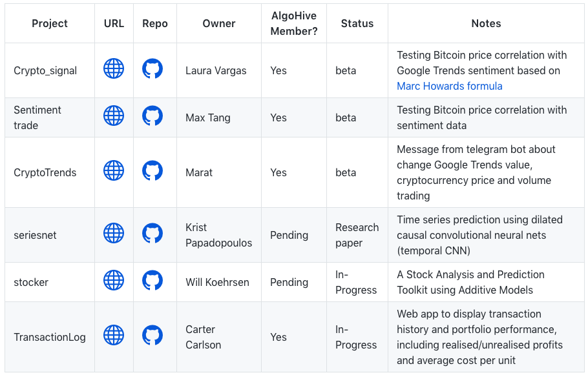Click the Owner column header
The width and height of the screenshot is (588, 375).
tap(219, 23)
